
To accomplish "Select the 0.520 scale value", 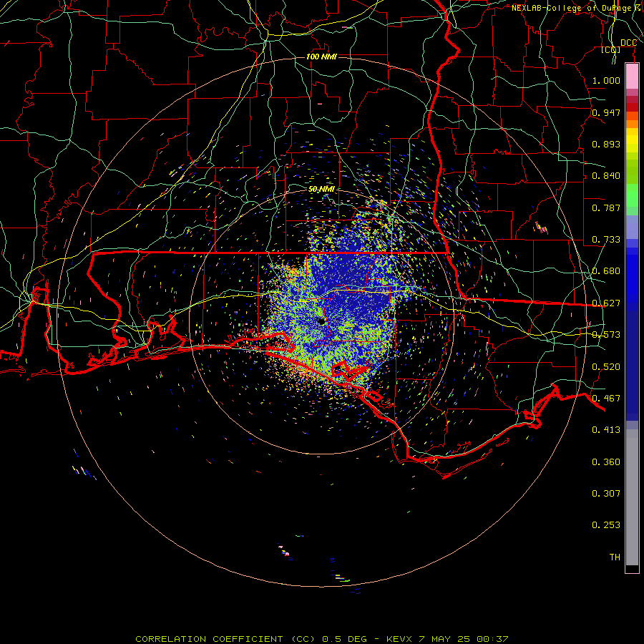I will click(606, 367).
